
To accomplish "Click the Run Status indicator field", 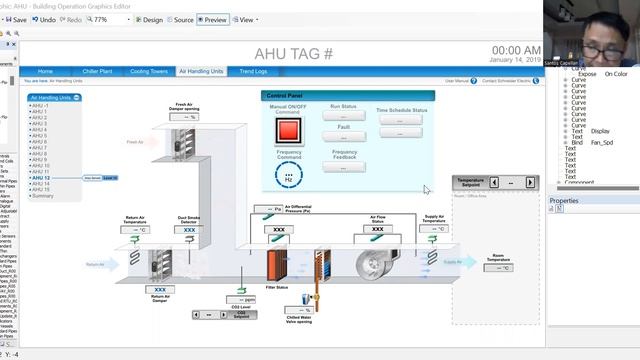I will click(x=344, y=116).
